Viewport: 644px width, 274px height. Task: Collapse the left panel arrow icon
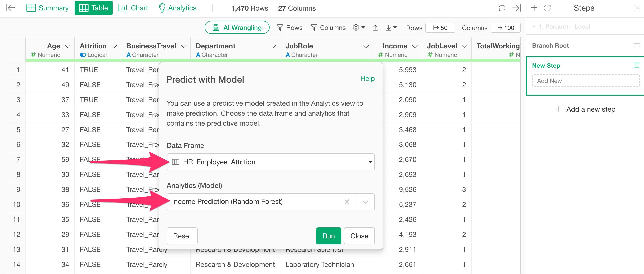pos(11,8)
